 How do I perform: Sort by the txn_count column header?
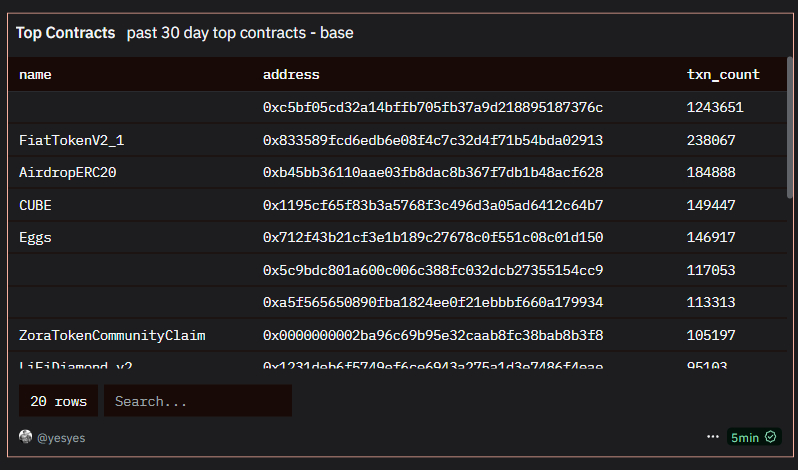point(723,74)
